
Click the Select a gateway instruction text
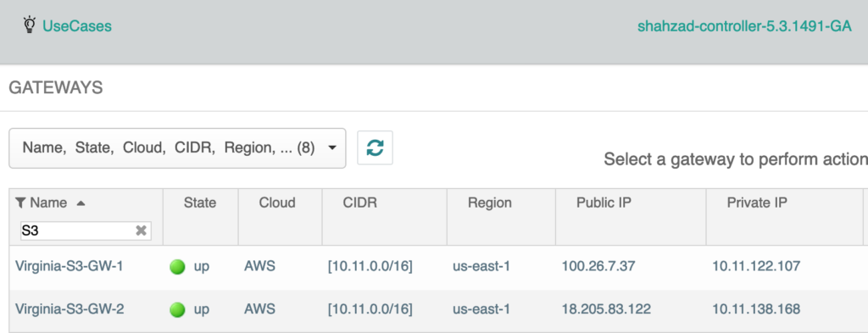click(x=736, y=159)
